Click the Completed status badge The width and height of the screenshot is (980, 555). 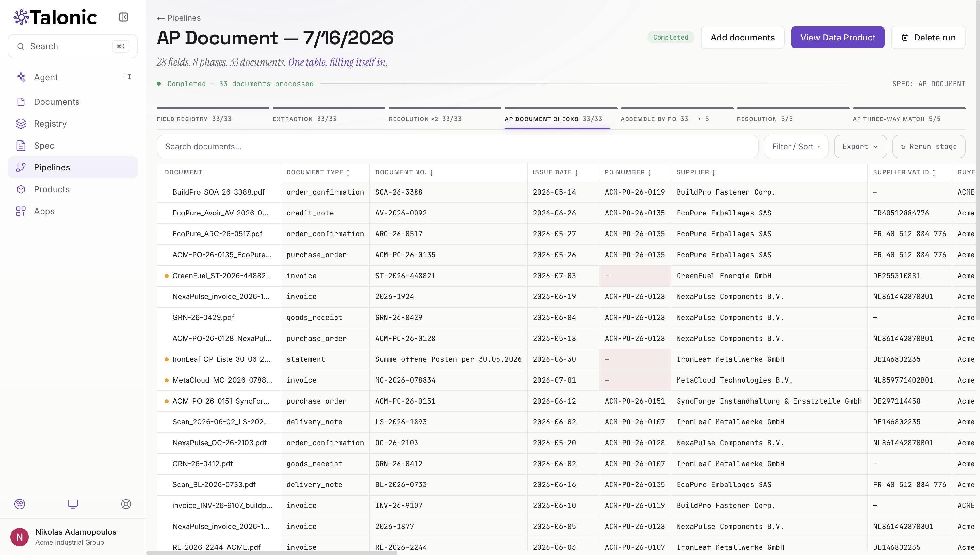[x=670, y=37]
